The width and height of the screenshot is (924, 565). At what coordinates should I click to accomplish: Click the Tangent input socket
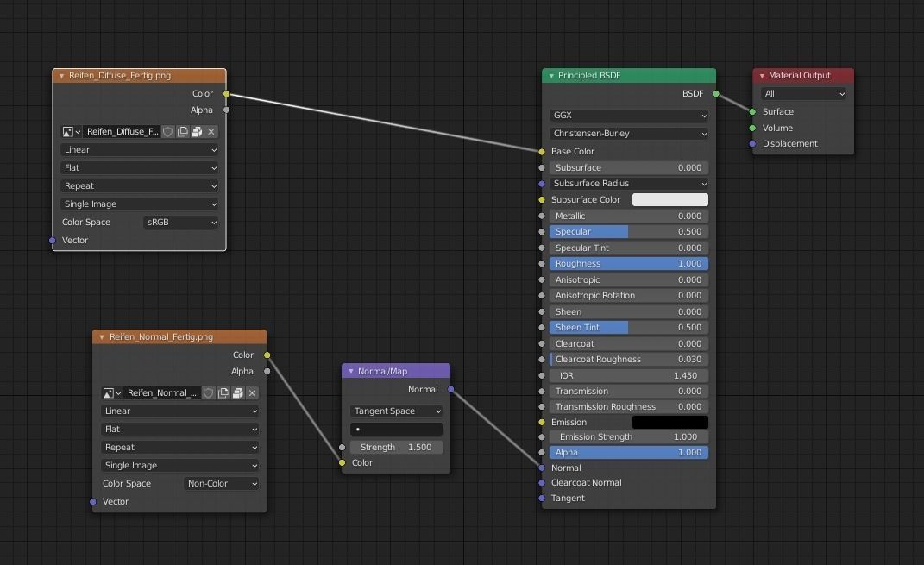click(x=542, y=499)
